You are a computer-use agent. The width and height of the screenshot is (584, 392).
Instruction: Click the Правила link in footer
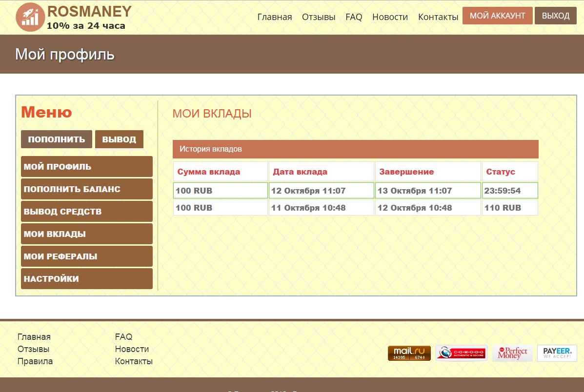(x=35, y=361)
